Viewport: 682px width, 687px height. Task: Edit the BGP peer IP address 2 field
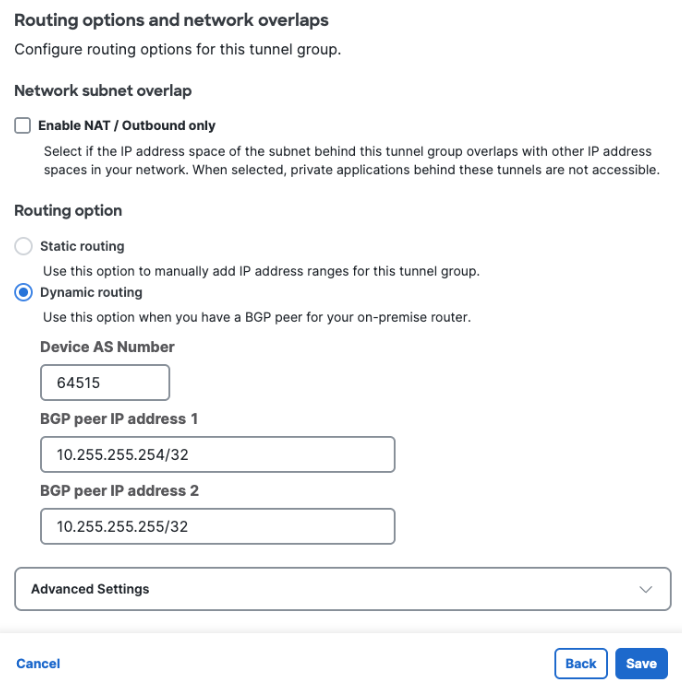[x=218, y=526]
